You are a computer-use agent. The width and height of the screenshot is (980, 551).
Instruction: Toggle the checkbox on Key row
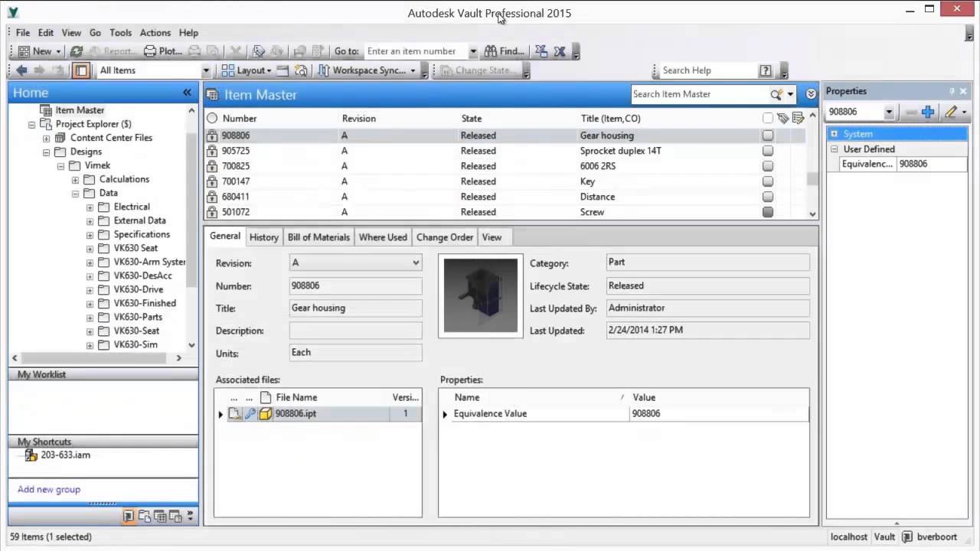click(x=768, y=181)
